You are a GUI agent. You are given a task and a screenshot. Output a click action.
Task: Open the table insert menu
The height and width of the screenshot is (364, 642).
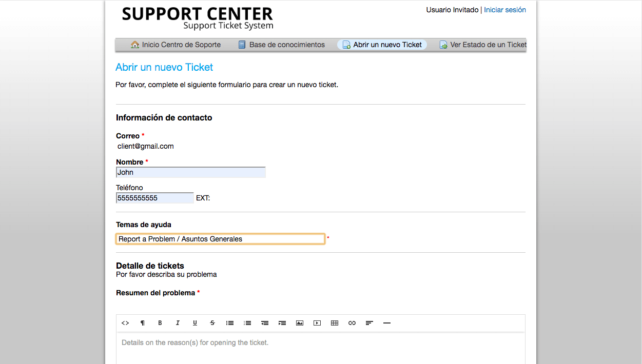pyautogui.click(x=335, y=323)
